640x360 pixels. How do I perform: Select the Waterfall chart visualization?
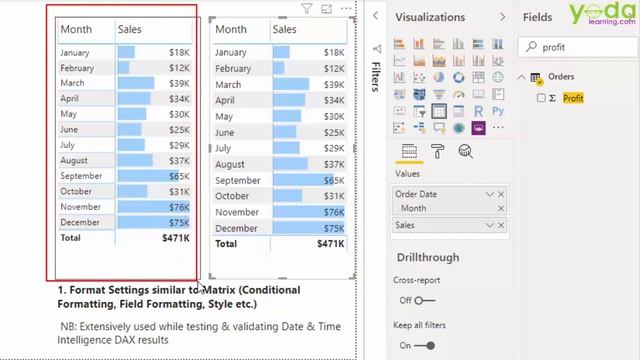point(399,77)
